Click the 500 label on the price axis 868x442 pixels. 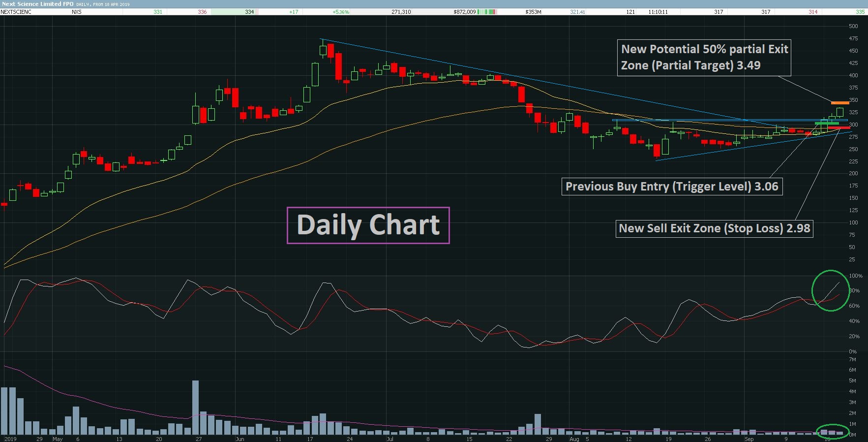coord(853,26)
